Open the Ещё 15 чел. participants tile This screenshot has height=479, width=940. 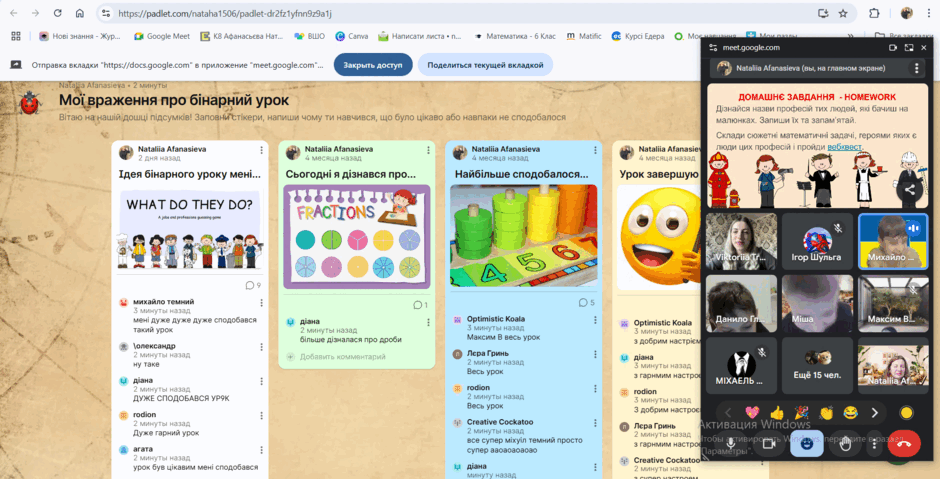(x=817, y=365)
